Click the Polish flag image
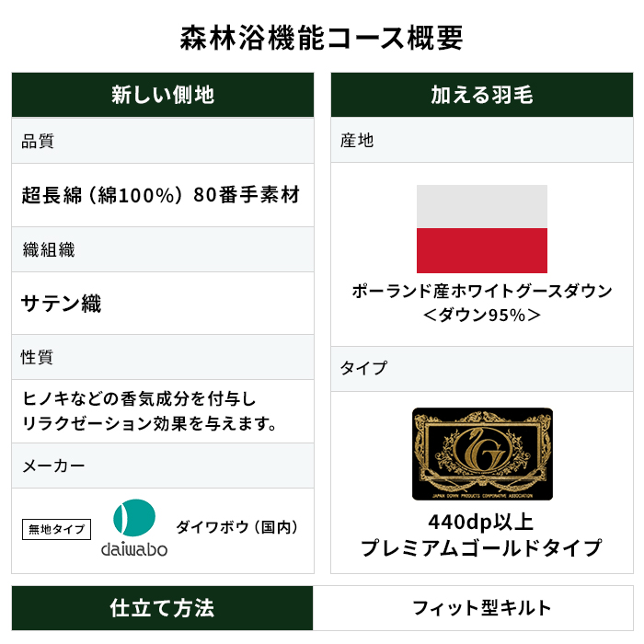The width and height of the screenshot is (644, 644). click(x=482, y=228)
